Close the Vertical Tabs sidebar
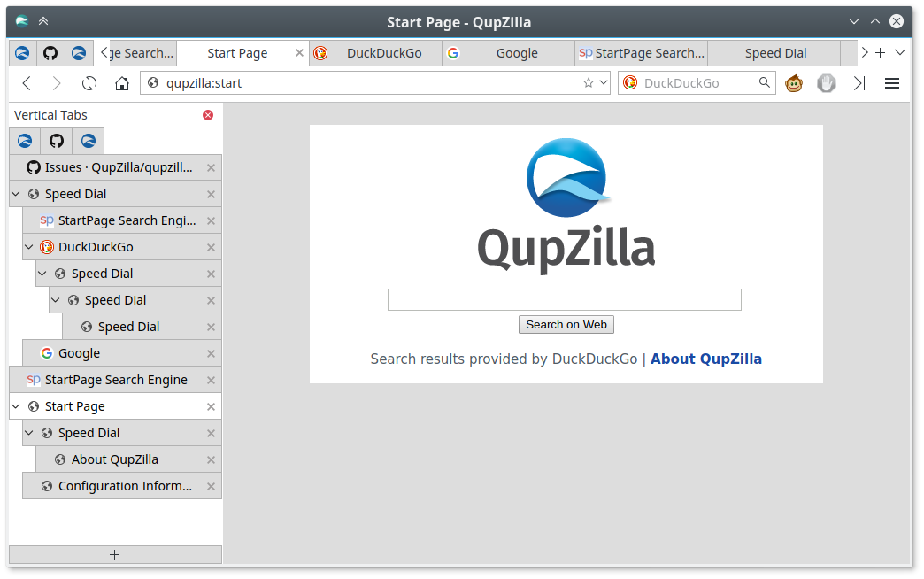Image resolution: width=924 pixels, height=579 pixels. 208,115
